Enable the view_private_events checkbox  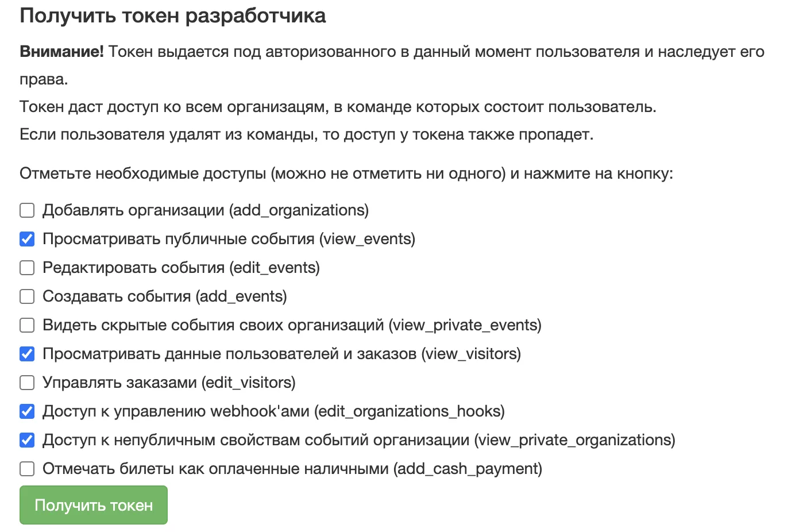click(27, 325)
